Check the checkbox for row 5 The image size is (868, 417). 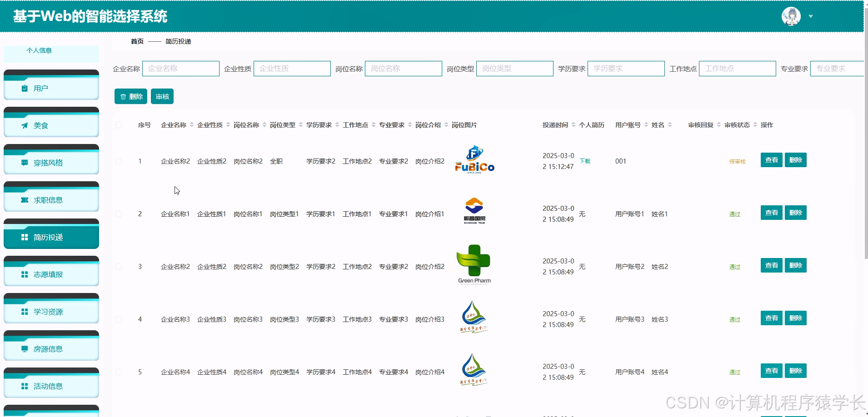tap(119, 372)
